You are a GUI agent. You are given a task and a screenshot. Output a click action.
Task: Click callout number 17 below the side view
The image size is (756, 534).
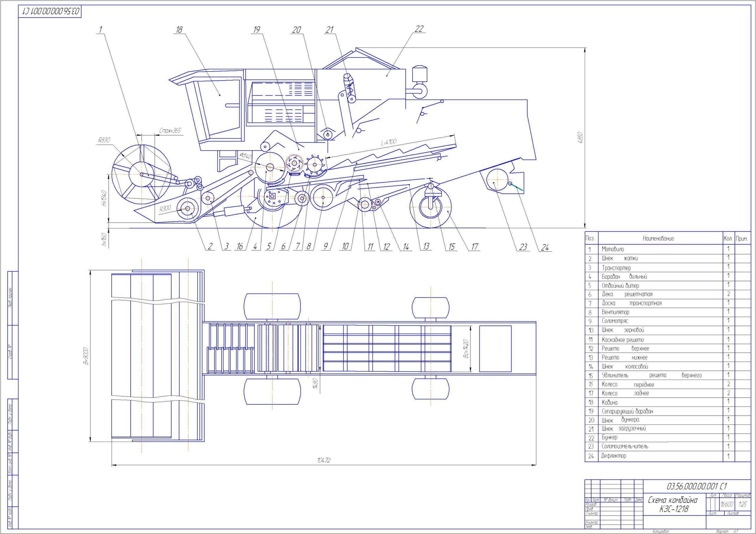click(x=475, y=246)
